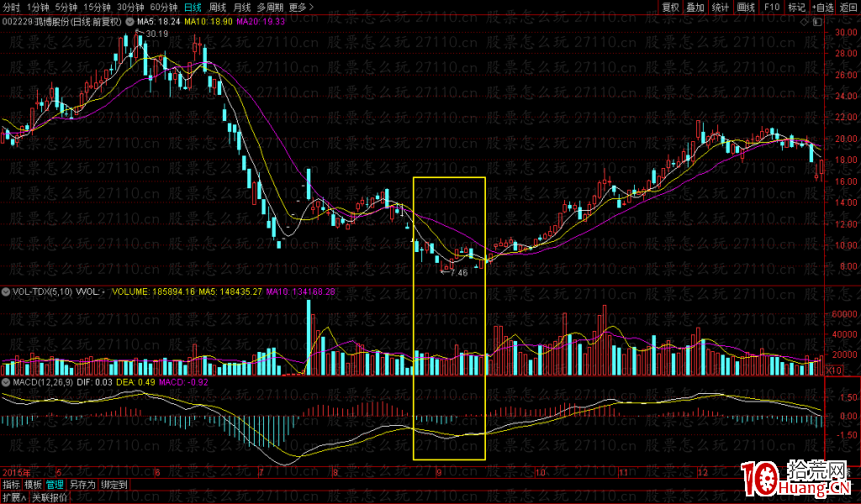The image size is (861, 504).
Task: Open MACD indicator dropdown arrow
Action: tap(6, 382)
